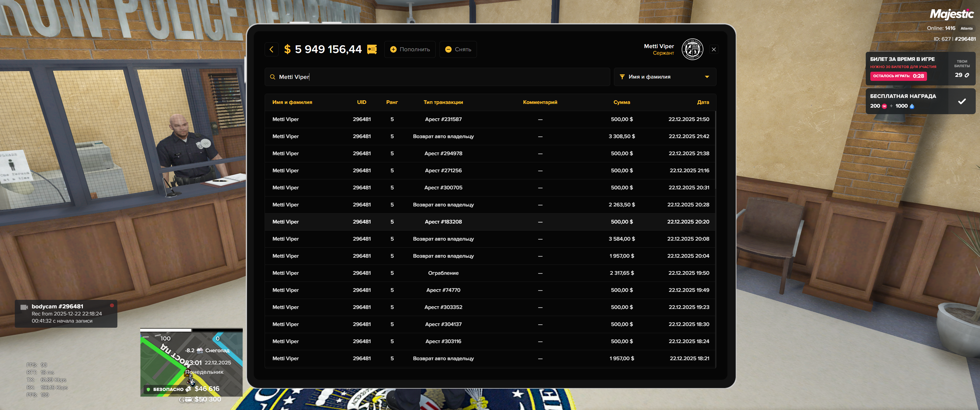
Task: Click the date 22.12.2025 21:42
Action: pyautogui.click(x=689, y=137)
